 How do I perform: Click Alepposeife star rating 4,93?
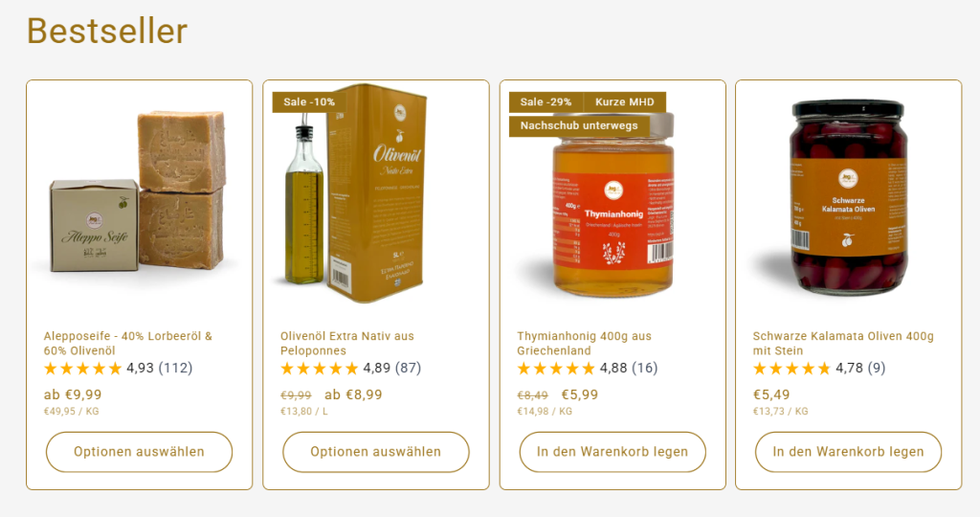[x=118, y=369]
